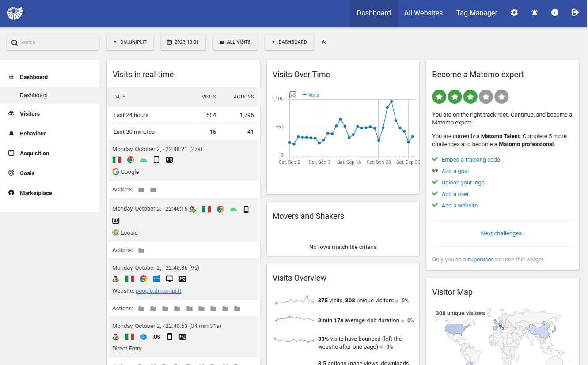
Task: Click the Last 30 minutes row label
Action: [134, 132]
